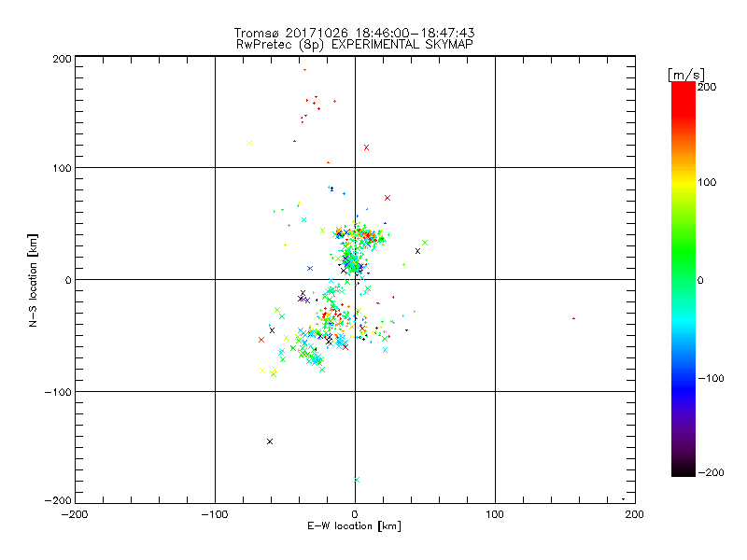The image size is (747, 560).
Task: Click the red X marker above the 100 gridline
Action: click(366, 147)
